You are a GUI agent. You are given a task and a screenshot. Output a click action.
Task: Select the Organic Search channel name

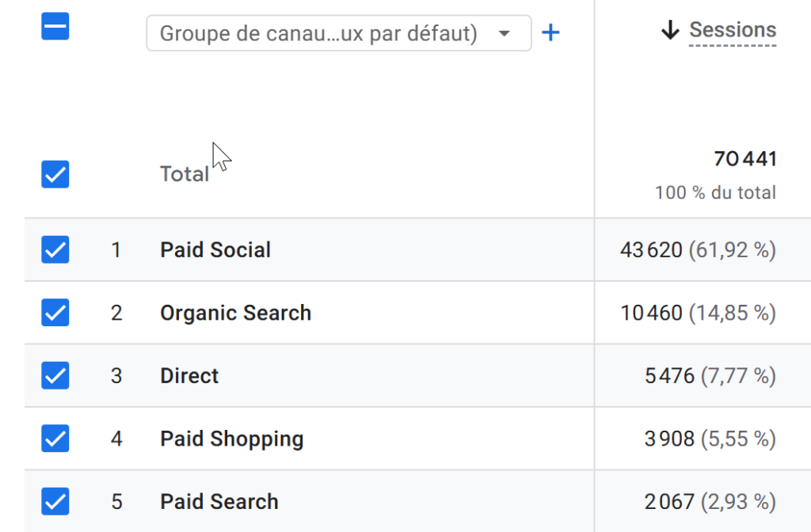(x=235, y=312)
